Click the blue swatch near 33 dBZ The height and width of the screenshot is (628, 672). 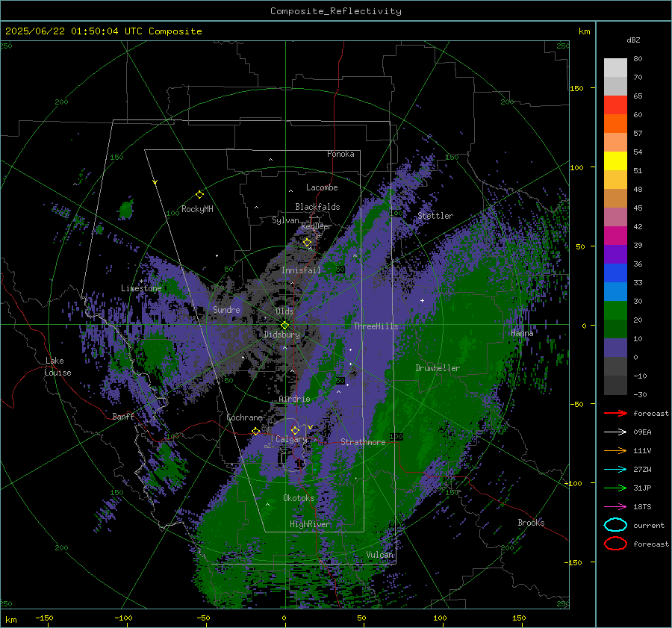click(x=615, y=273)
